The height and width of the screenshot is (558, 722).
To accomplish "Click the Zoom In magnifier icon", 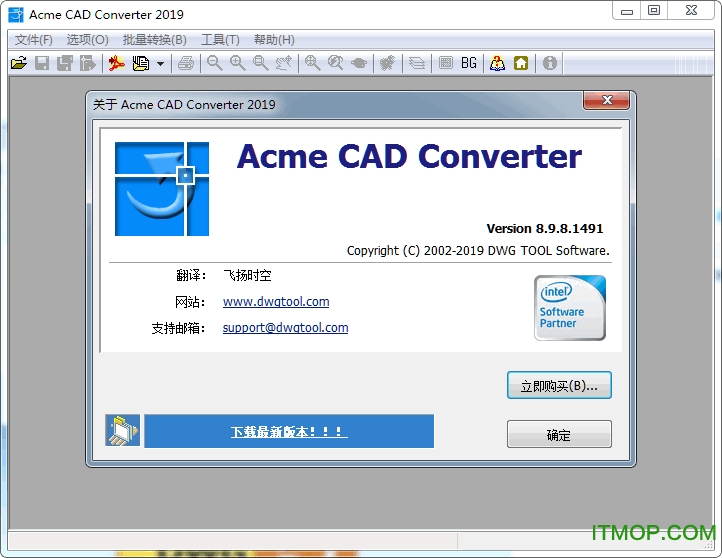I will (238, 63).
